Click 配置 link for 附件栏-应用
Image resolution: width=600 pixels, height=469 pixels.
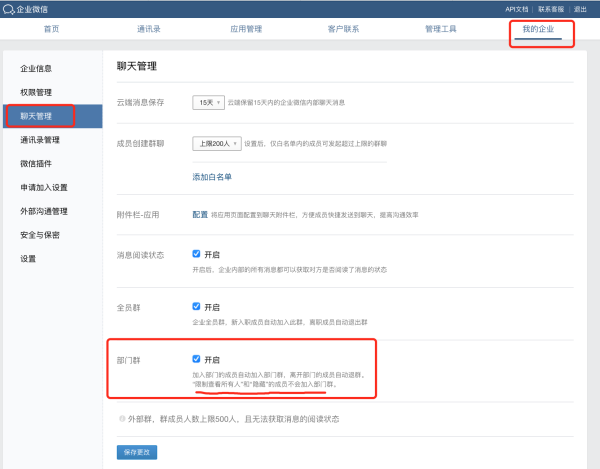(200, 214)
